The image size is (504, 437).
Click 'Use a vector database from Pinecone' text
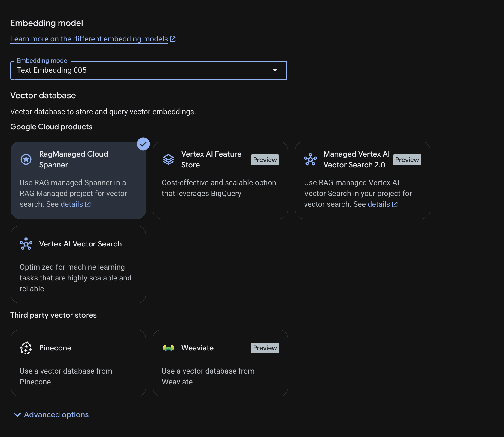click(66, 377)
